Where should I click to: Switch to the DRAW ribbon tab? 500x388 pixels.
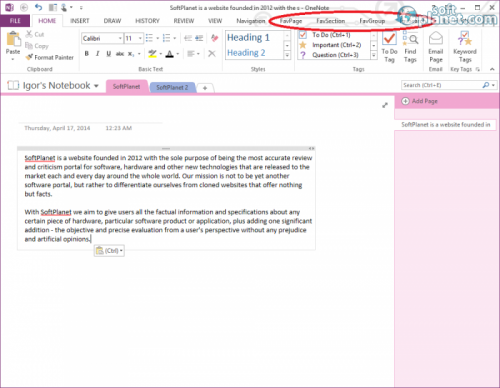pyautogui.click(x=112, y=21)
